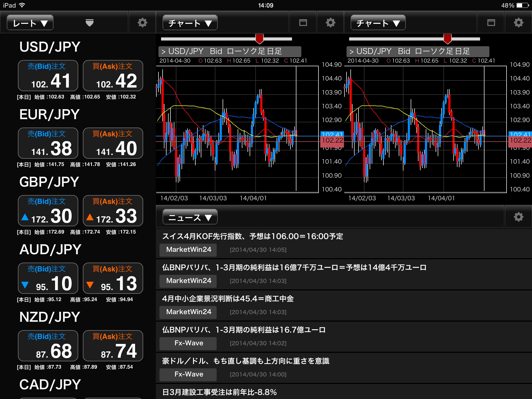The height and width of the screenshot is (399, 532).
Task: Select the CAD/JPY pair heading
Action: pos(50,385)
